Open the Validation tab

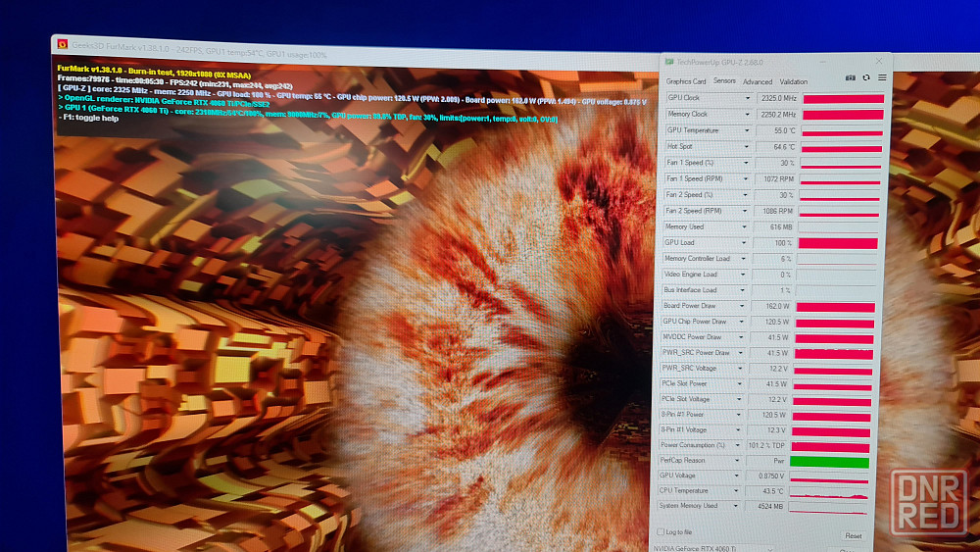coord(794,82)
